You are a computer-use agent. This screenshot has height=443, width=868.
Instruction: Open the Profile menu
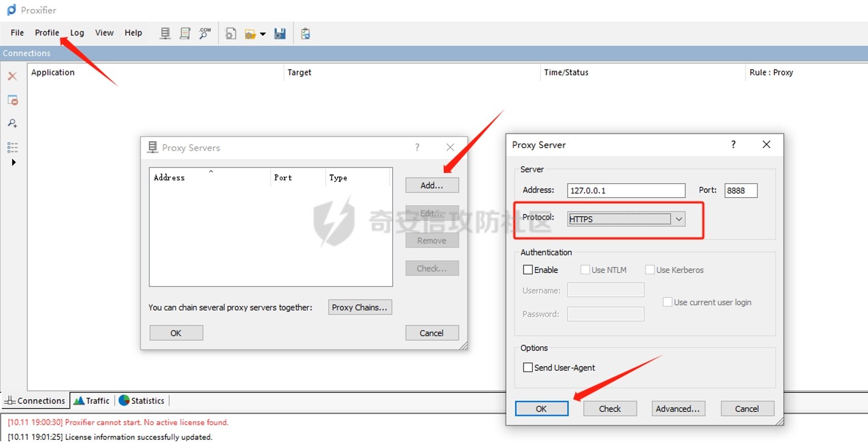click(47, 33)
